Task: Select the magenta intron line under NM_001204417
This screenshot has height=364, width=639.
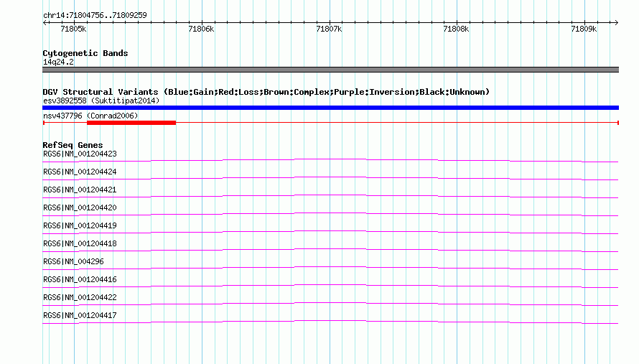Action: 330,322
